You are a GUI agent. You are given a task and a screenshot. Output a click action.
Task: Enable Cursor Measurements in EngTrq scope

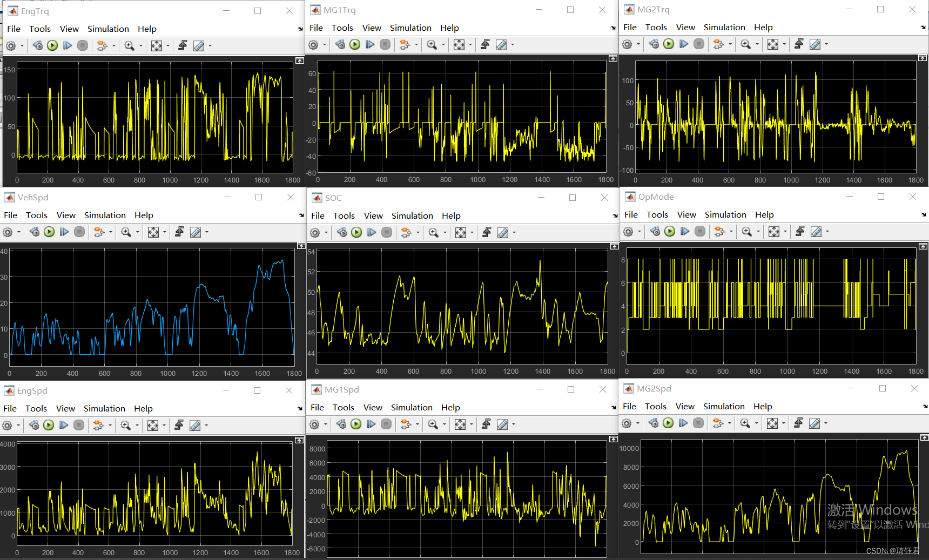[199, 46]
